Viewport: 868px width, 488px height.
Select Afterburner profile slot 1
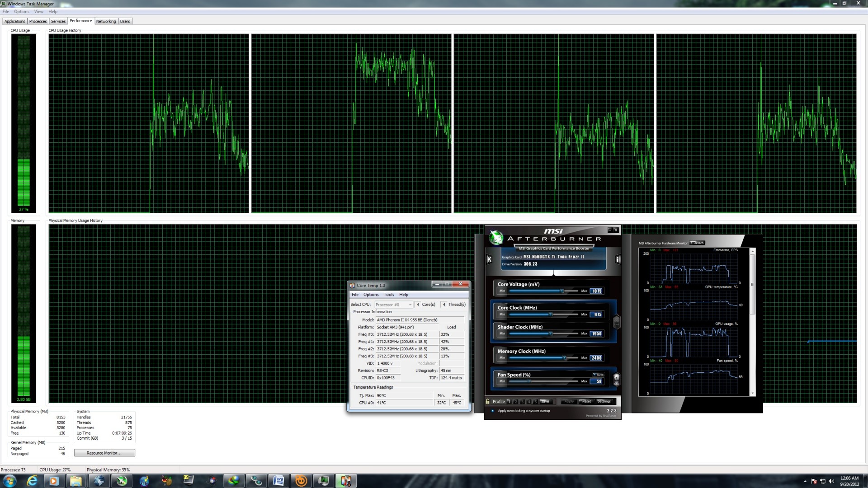(x=509, y=401)
